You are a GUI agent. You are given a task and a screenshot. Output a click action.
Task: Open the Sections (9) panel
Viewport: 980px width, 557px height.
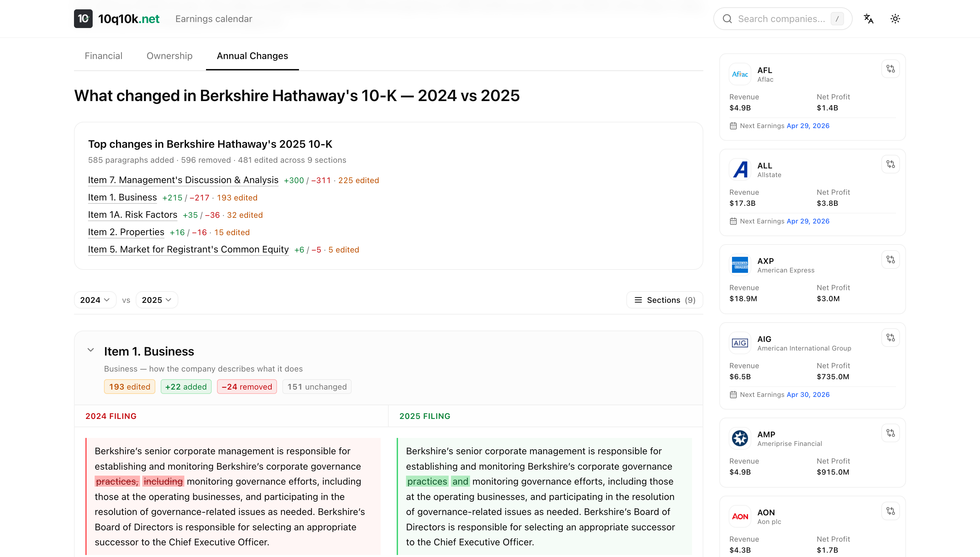[x=664, y=300]
